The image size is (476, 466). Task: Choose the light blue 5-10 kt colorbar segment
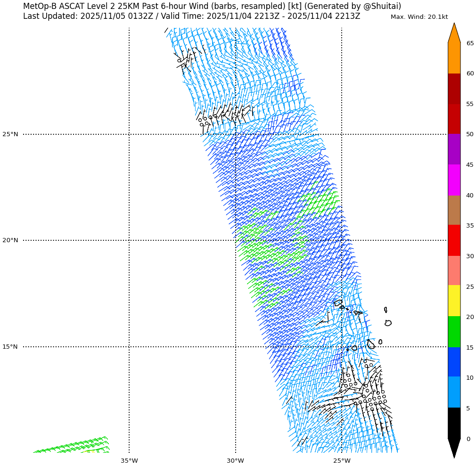[x=454, y=392]
